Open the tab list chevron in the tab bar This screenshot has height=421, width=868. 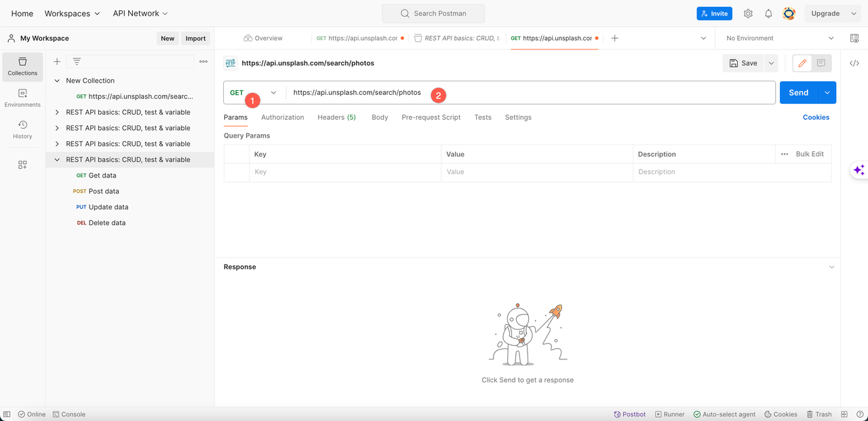click(703, 39)
